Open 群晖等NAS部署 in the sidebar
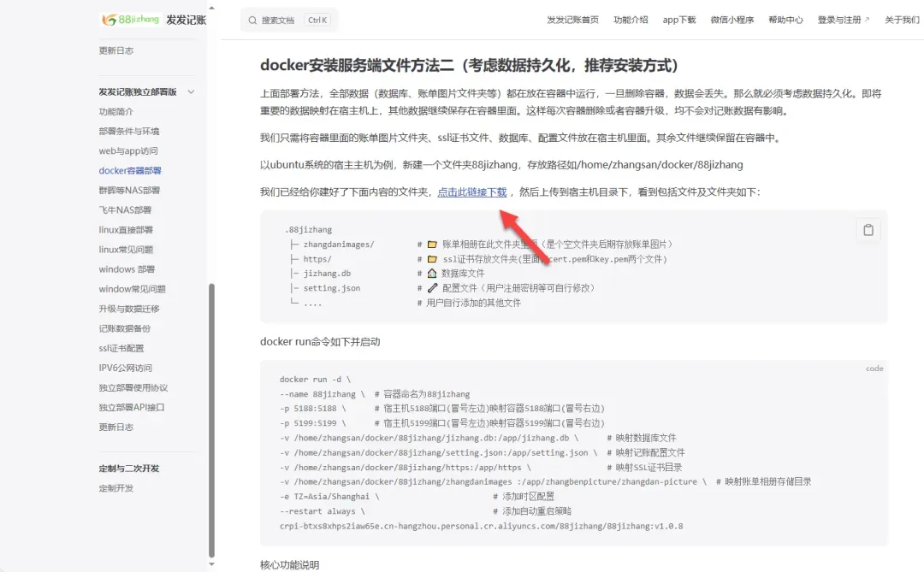The image size is (924, 572). (130, 191)
